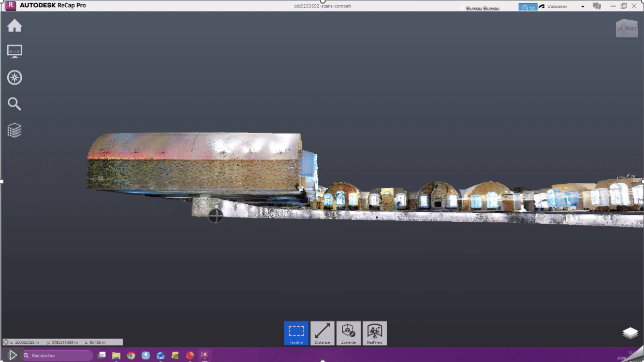The width and height of the screenshot is (644, 362).
Task: Click the x coordinate value 250683.025 m
Action: [x=27, y=342]
